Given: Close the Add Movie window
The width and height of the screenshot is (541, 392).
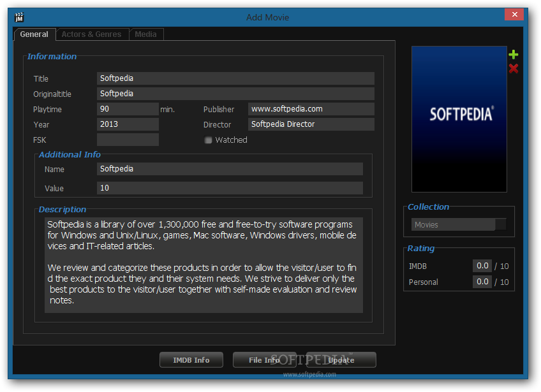Looking at the screenshot, I should click(514, 15).
